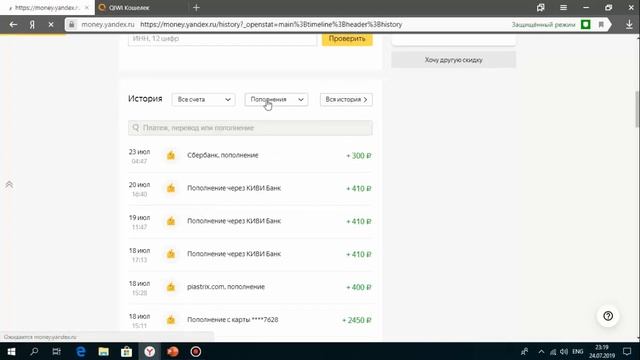Switch ENG input language
This screenshot has height=360, width=640.
tap(578, 351)
